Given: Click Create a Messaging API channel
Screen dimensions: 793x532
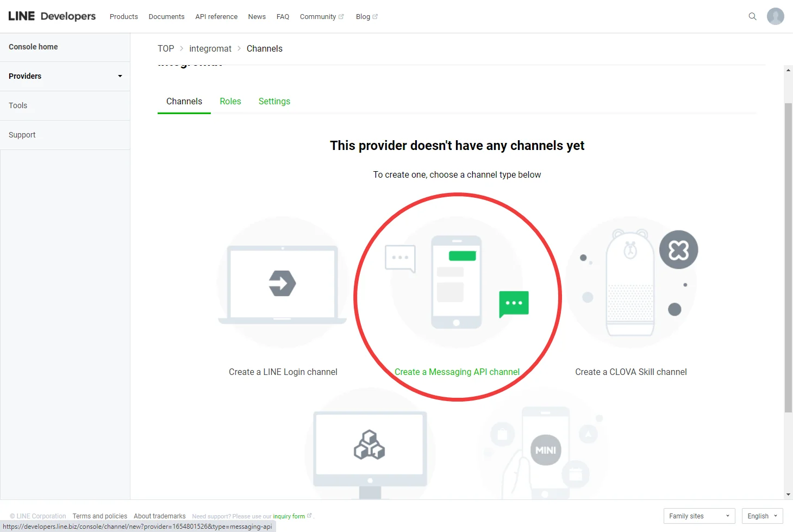Looking at the screenshot, I should [x=457, y=372].
